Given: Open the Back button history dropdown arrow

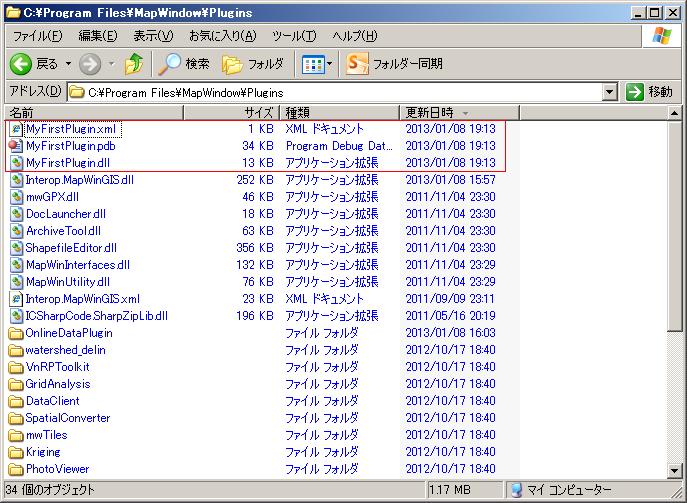Looking at the screenshot, I should click(x=68, y=64).
